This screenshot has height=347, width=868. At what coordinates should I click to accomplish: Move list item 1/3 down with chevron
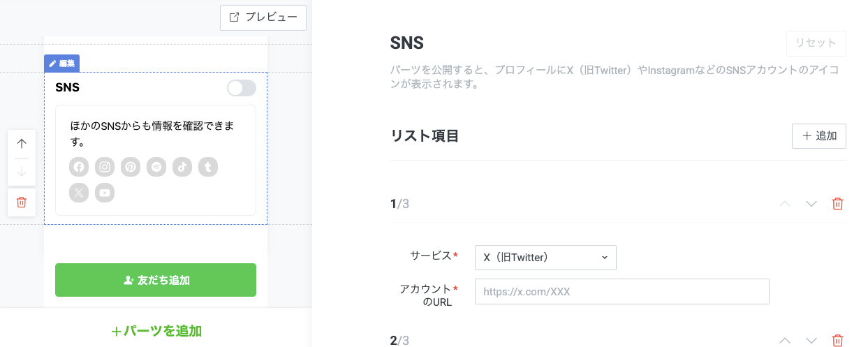point(811,204)
